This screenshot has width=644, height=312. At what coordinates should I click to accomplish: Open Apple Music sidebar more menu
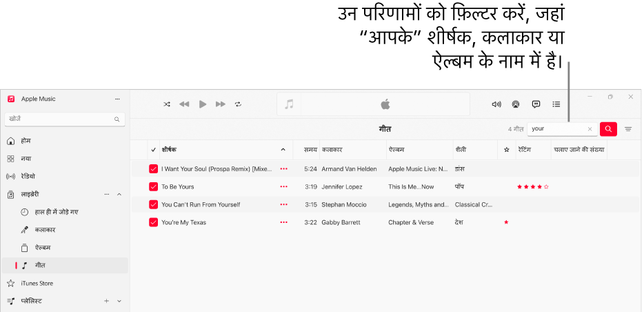tap(117, 99)
